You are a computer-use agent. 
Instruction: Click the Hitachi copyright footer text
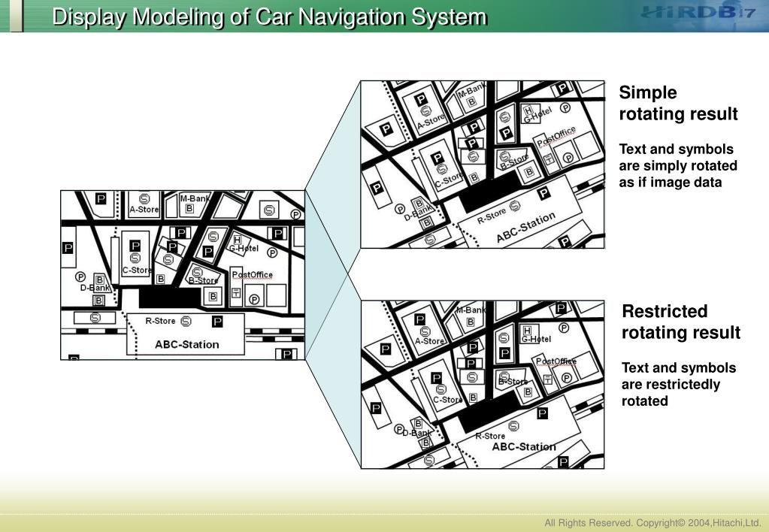coord(652,523)
